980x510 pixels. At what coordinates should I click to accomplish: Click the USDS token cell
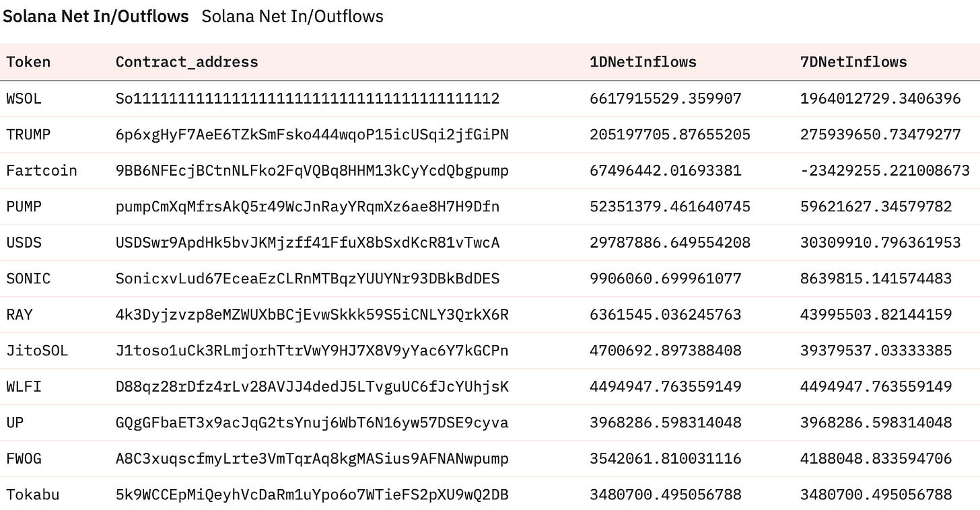[24, 243]
